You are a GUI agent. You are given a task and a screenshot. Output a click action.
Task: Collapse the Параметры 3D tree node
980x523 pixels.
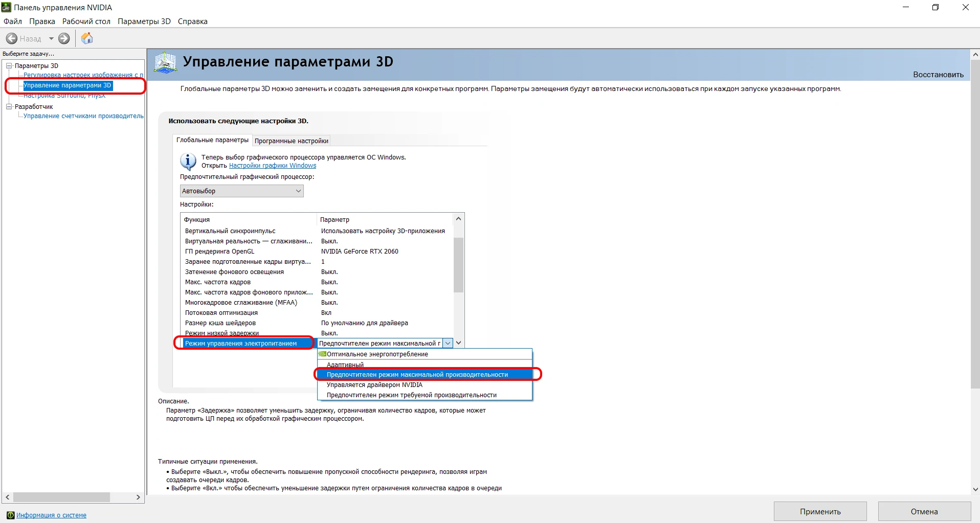(9, 65)
